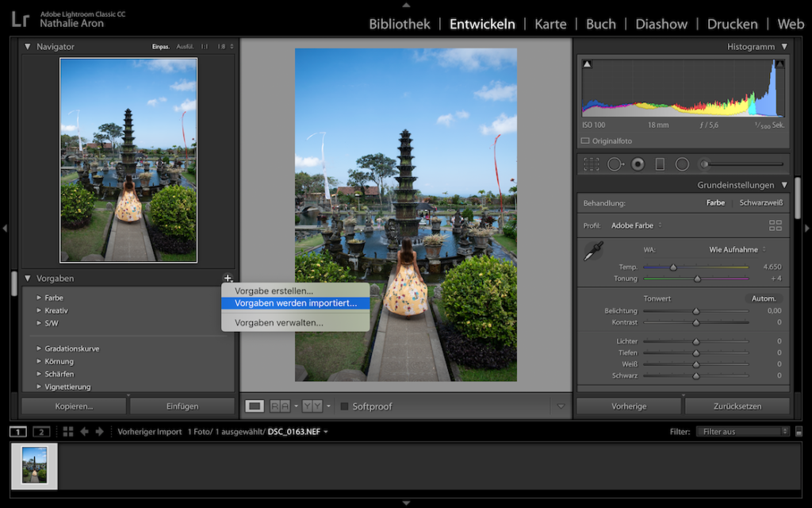Click the Navigator preview image
Viewport: 812px width, 508px height.
(128, 160)
